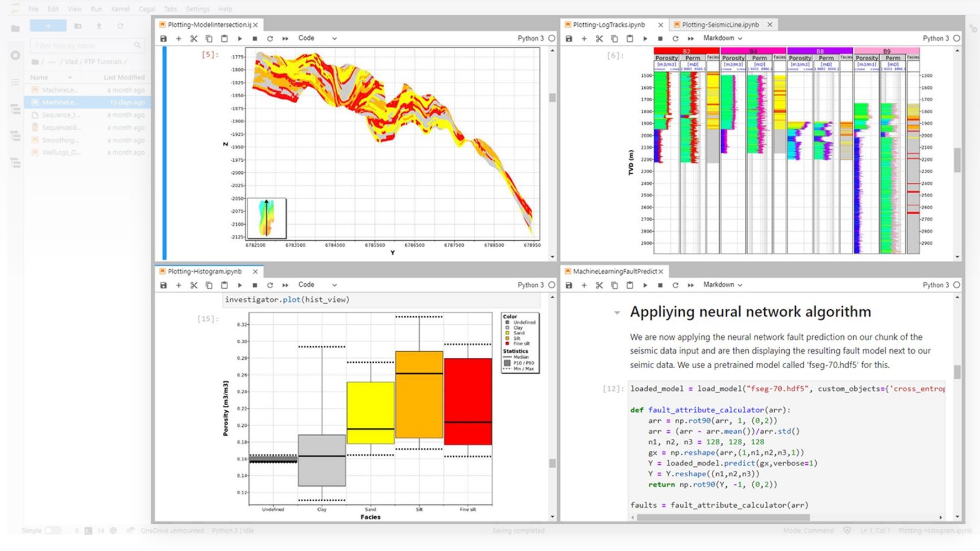This screenshot has width=980, height=551.
Task: Open Code cell type dropdown in Plotting-Histogram
Action: [x=318, y=285]
